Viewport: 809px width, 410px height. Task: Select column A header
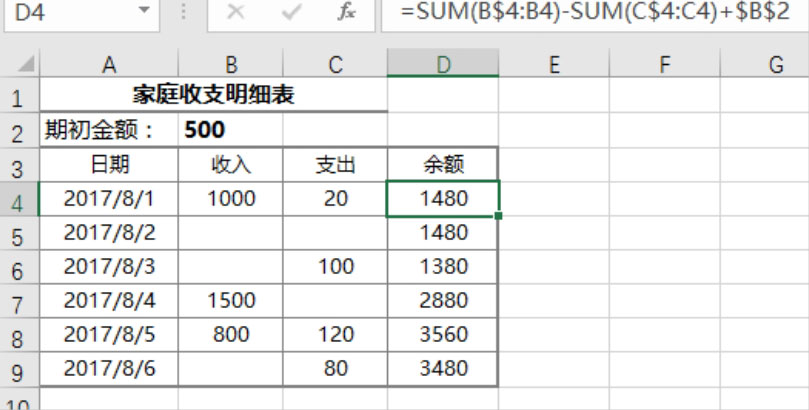pyautogui.click(x=109, y=64)
